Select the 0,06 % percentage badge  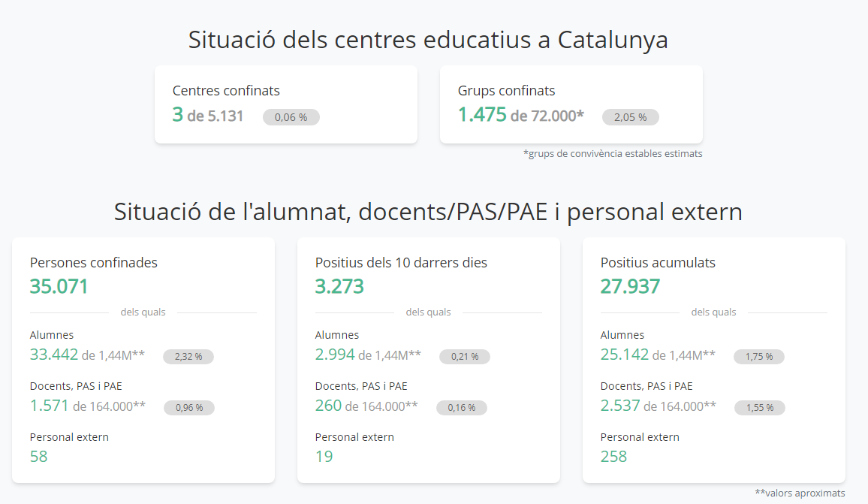(291, 117)
